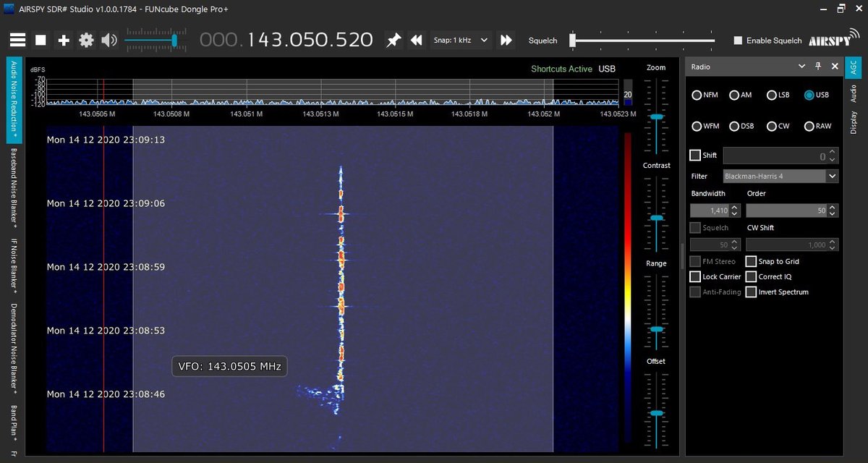Pin the Radio panel with the pushpin icon
The width and height of the screenshot is (868, 463).
[818, 66]
